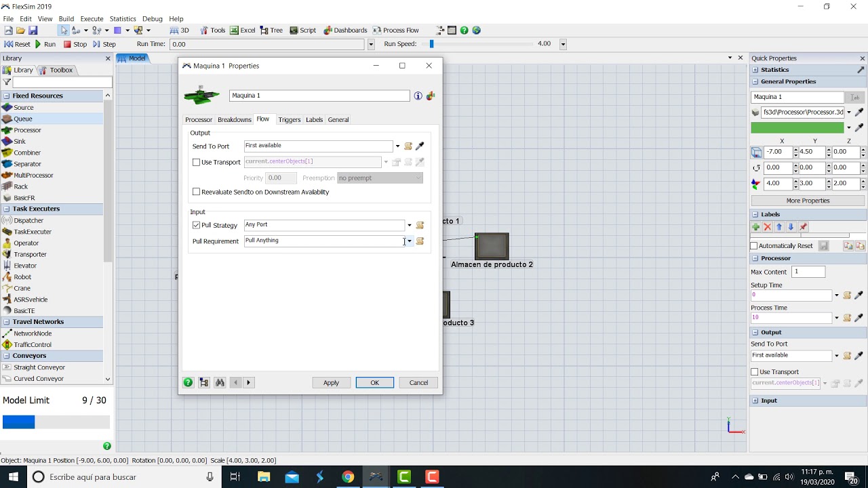This screenshot has width=868, height=488.
Task: Click the green help icon in dialog footer
Action: point(188,382)
